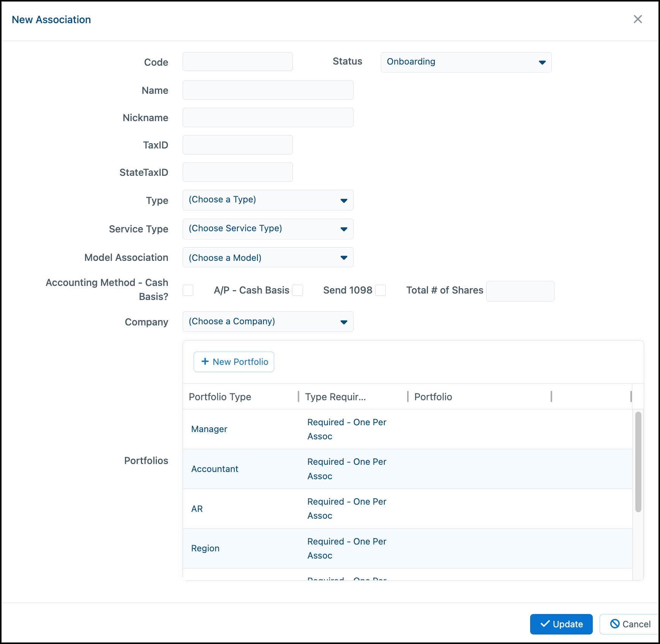
Task: Open the Status dropdown showing Onboarding
Action: pyautogui.click(x=466, y=62)
